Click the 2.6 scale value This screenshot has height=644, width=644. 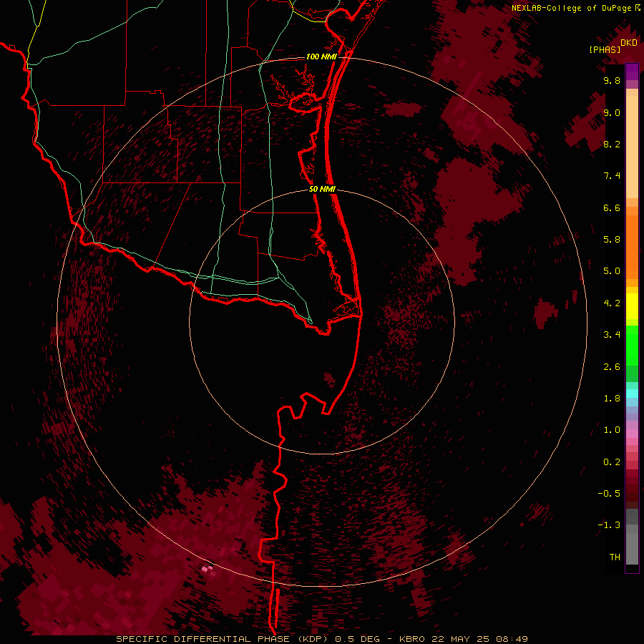click(x=612, y=367)
